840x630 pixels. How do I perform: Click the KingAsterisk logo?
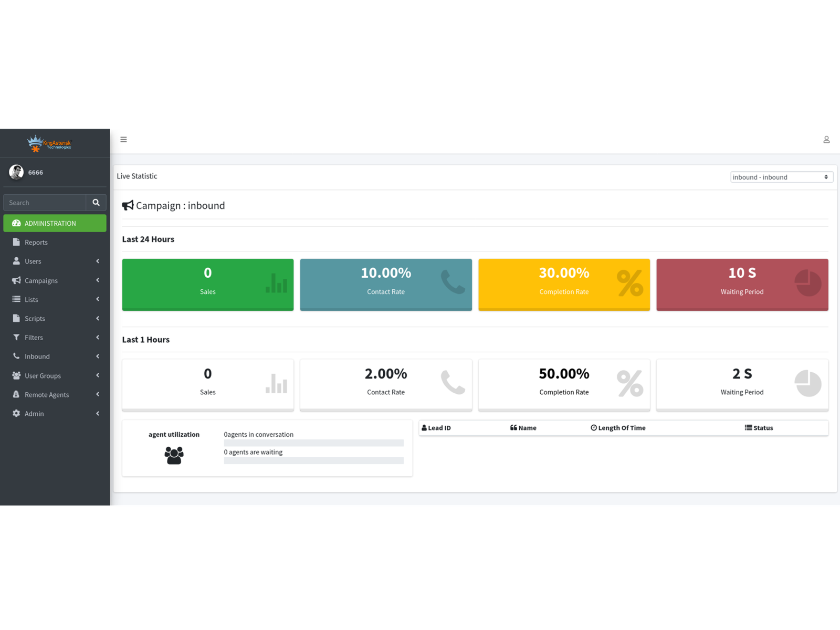tap(49, 143)
